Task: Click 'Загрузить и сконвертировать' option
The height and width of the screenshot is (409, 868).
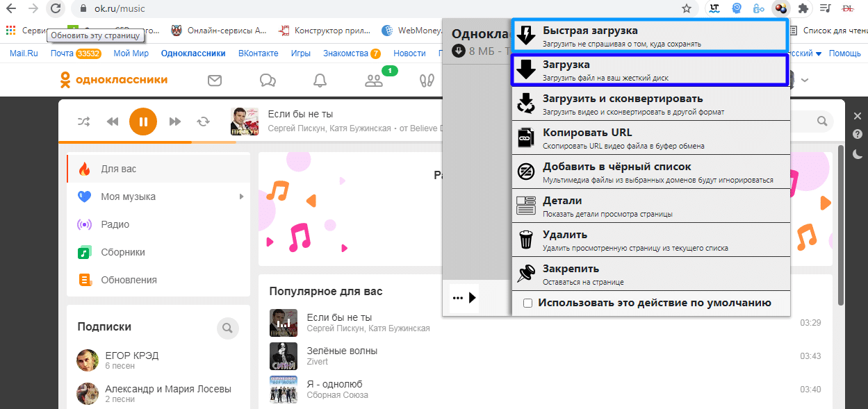Action: pyautogui.click(x=650, y=103)
